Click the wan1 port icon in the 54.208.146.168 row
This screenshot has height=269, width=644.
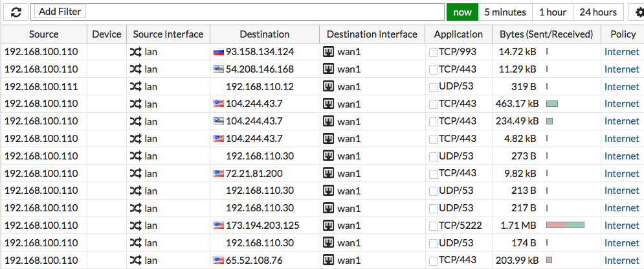tap(328, 69)
